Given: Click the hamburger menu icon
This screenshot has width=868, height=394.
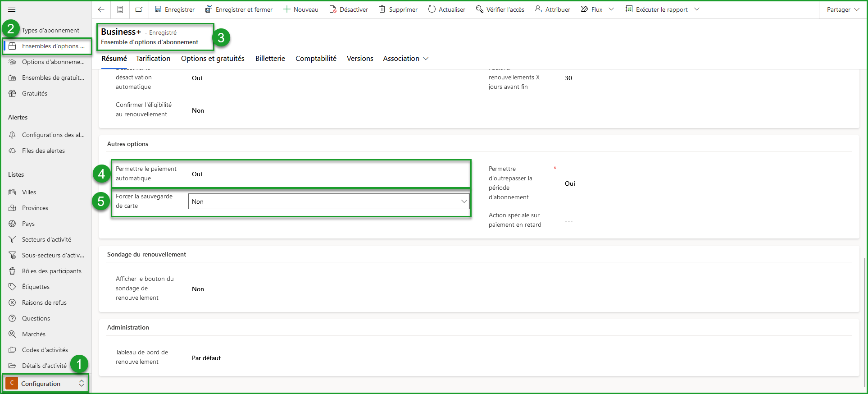Looking at the screenshot, I should pyautogui.click(x=12, y=9).
